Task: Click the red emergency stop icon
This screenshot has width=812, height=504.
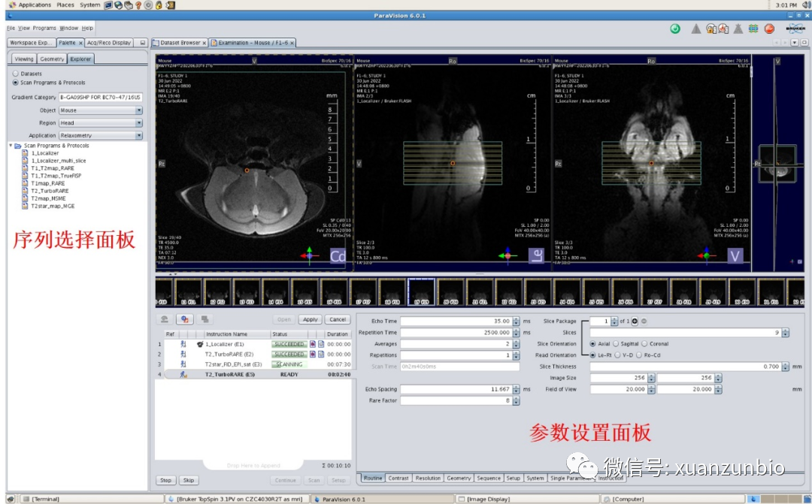Action: tap(770, 29)
